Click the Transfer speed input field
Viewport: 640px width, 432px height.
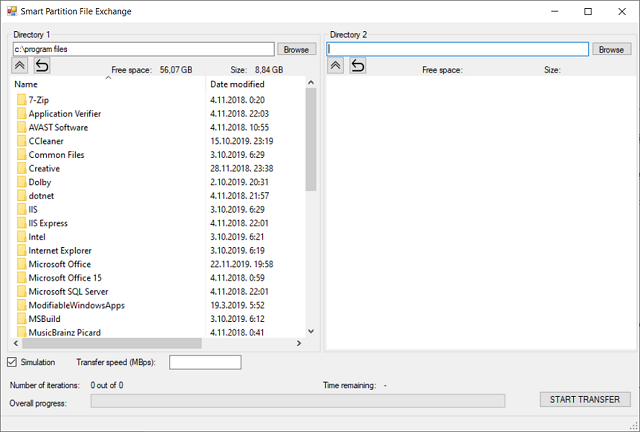(205, 363)
